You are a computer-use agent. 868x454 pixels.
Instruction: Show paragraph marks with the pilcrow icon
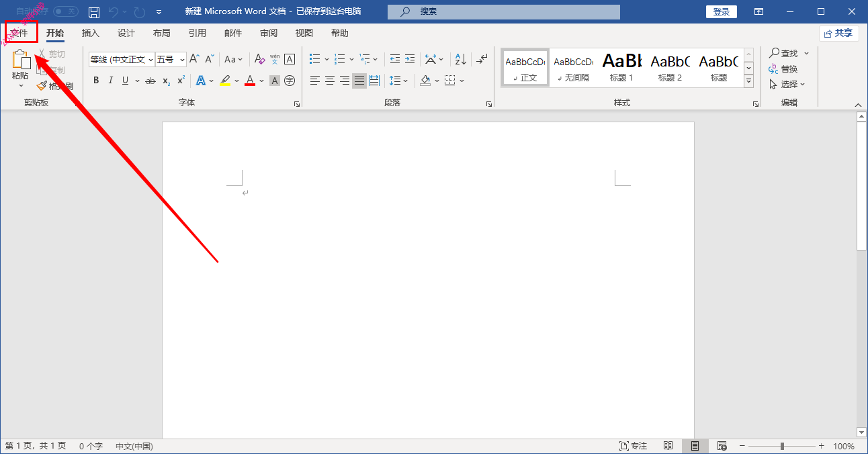point(482,59)
